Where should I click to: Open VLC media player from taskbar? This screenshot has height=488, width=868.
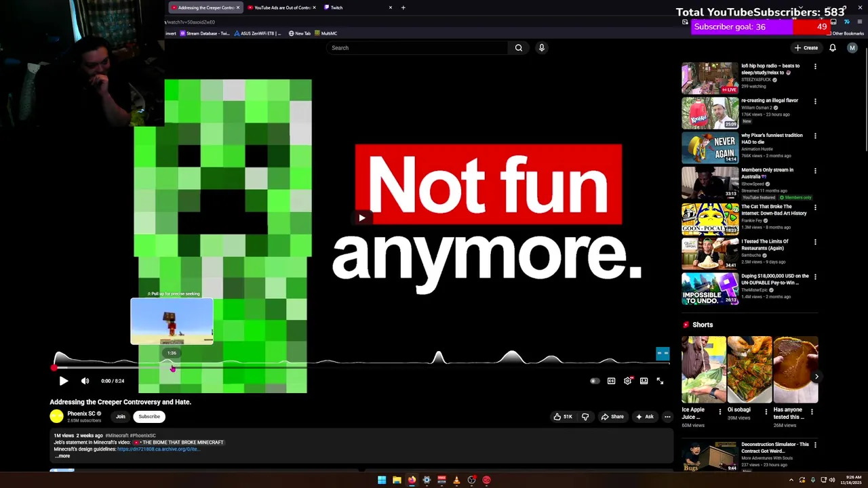tap(456, 480)
